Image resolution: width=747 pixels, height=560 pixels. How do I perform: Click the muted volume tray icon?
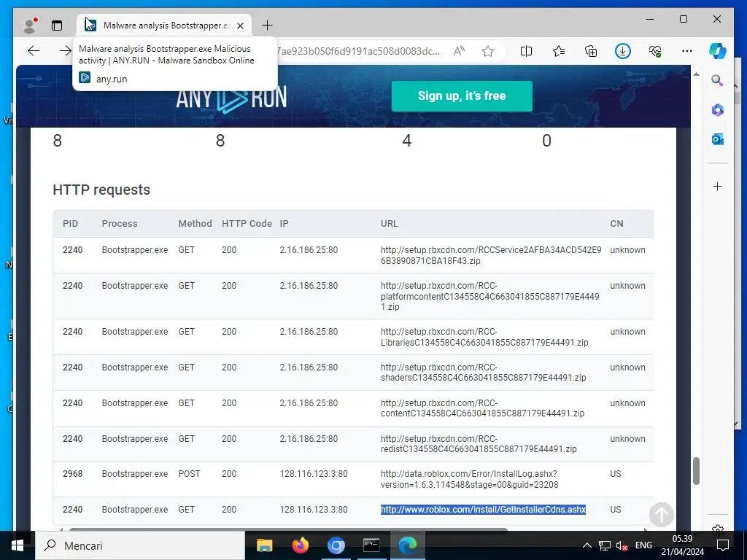(622, 545)
